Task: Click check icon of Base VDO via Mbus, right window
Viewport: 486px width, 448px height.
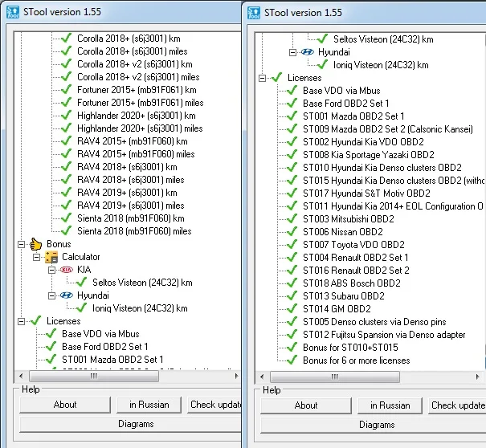Action: pyautogui.click(x=292, y=90)
